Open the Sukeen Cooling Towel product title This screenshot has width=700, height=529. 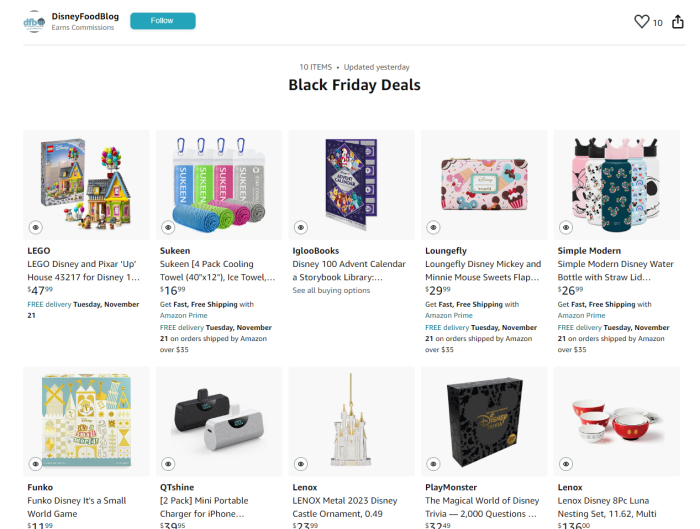pyautogui.click(x=217, y=270)
